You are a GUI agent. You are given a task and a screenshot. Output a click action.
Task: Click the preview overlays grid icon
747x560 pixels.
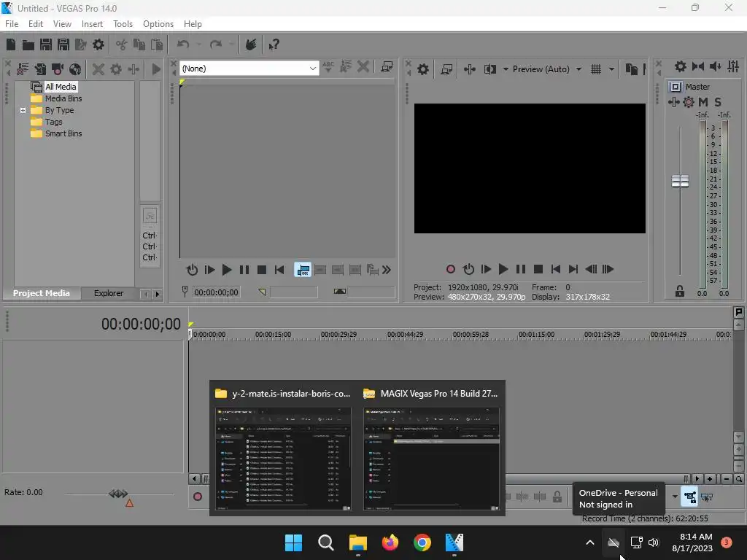pyautogui.click(x=595, y=69)
